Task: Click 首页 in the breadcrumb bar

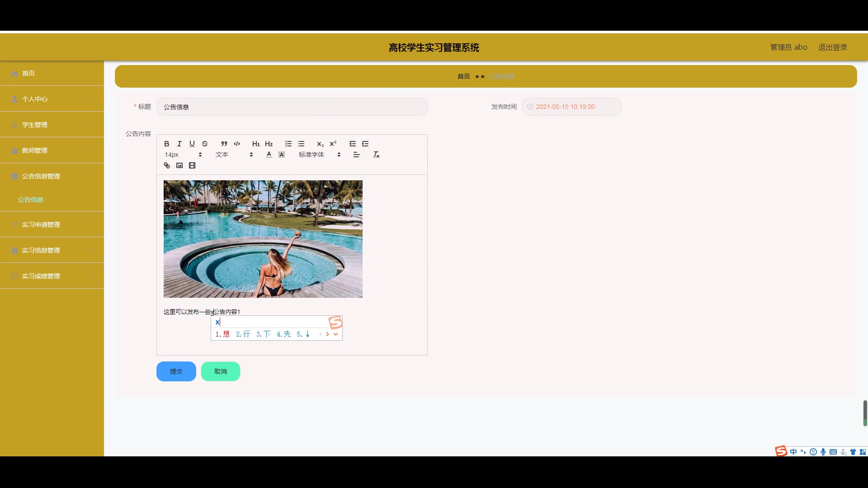Action: coord(464,76)
